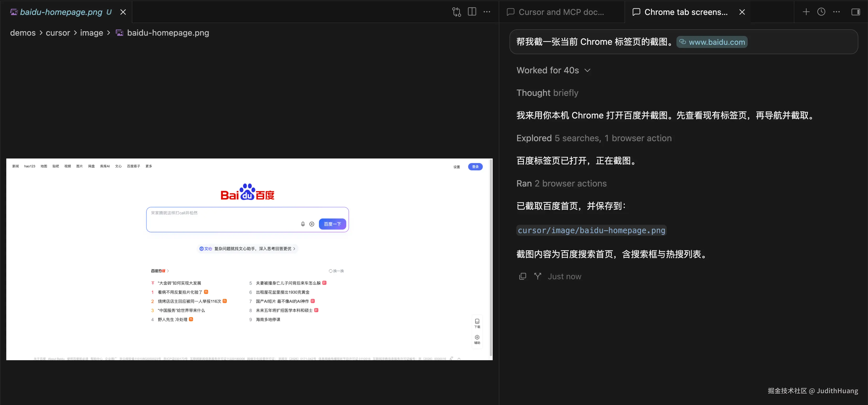Close the Chrome tab screenshot chat
Image resolution: width=868 pixels, height=405 pixels.
[742, 12]
